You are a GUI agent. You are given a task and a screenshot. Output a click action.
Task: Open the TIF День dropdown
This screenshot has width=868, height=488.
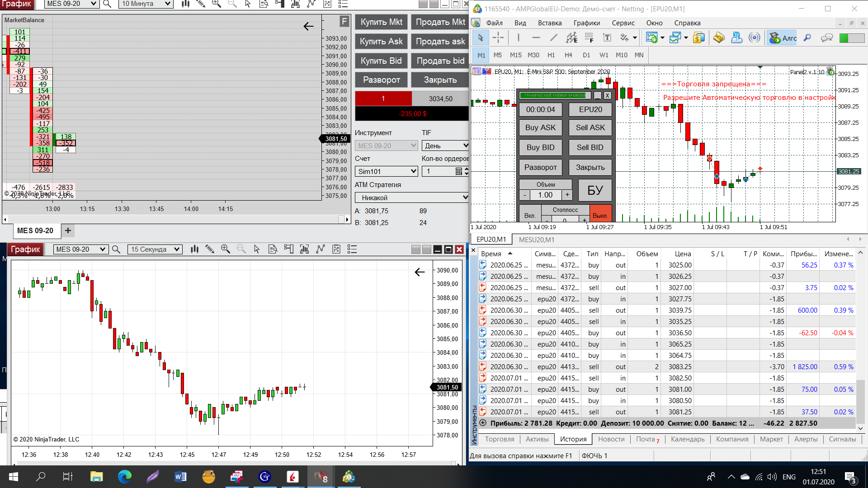point(445,145)
